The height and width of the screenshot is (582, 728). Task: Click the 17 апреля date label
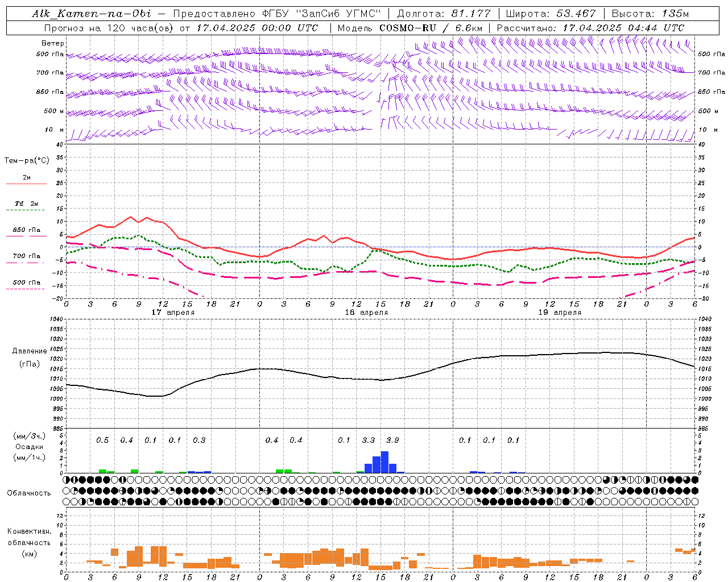click(x=173, y=313)
